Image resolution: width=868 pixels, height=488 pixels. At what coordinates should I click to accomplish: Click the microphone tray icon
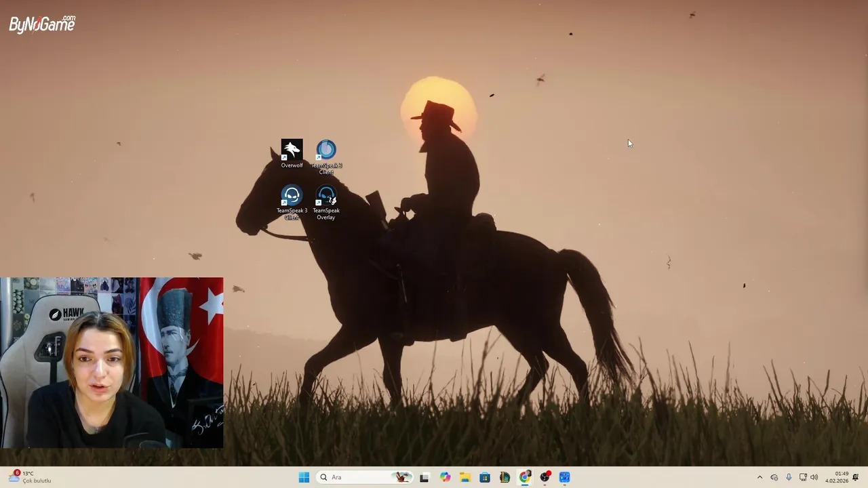coord(789,477)
